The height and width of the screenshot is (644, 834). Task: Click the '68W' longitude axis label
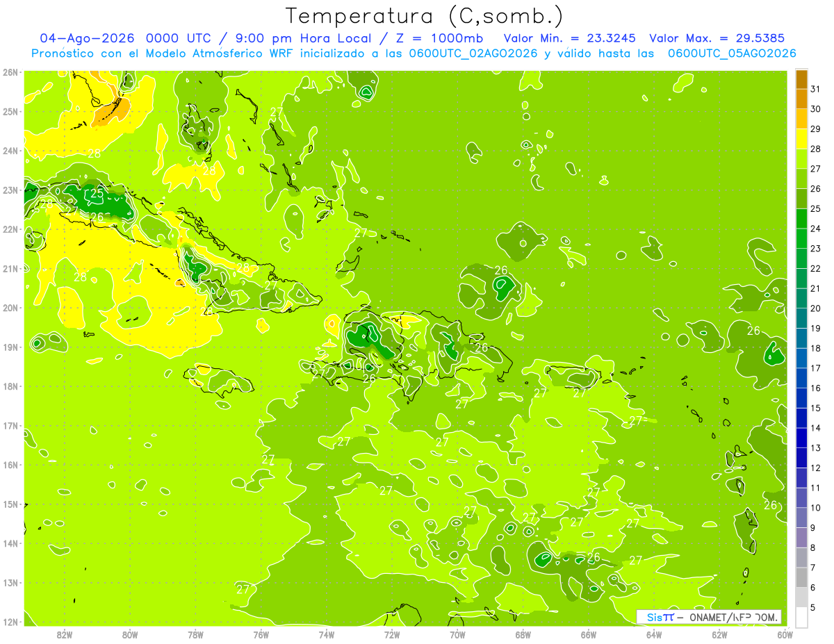point(523,634)
